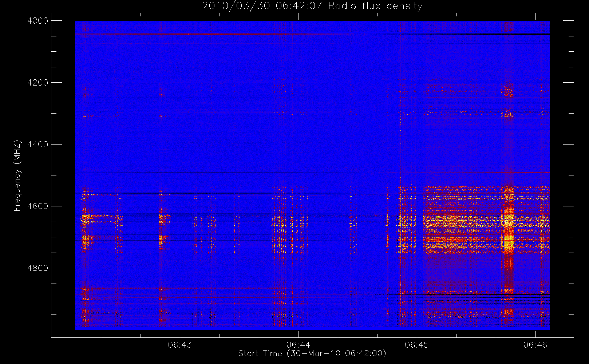Click the 'Frequency (MHZ)' y-axis label
589x364 pixels.
pos(17,175)
